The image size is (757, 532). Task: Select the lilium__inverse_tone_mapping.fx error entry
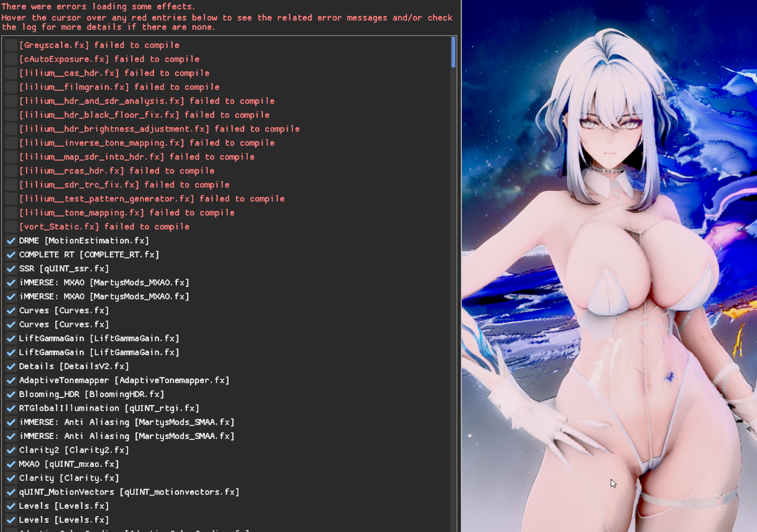pos(147,143)
